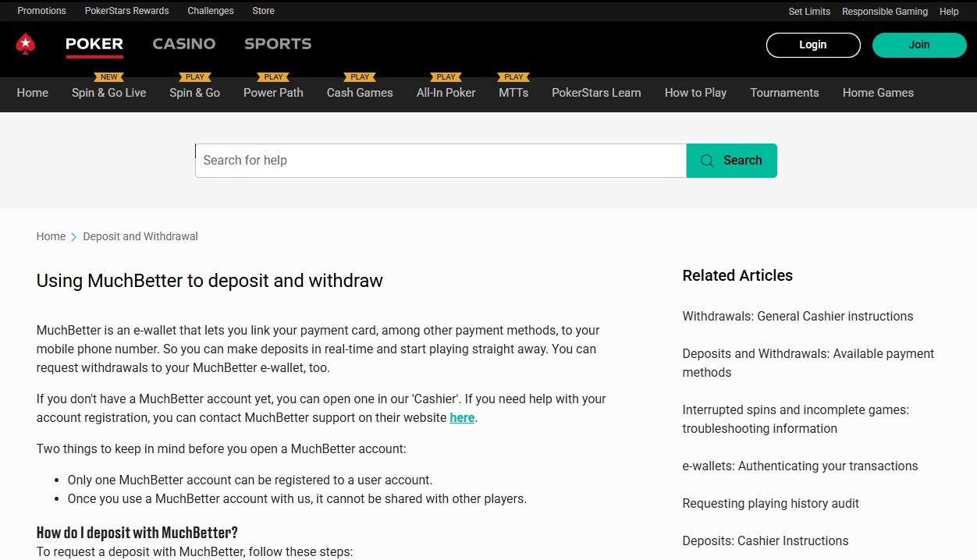Screen dimensions: 977x560
Task: Open 'e-wallets: Authenticating your transactions' article
Action: (x=800, y=466)
